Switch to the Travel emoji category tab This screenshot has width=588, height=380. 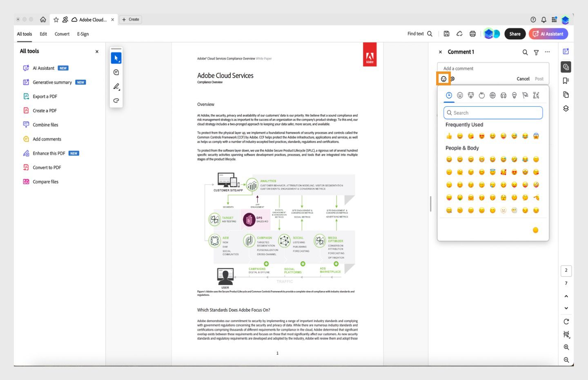pyautogui.click(x=503, y=95)
